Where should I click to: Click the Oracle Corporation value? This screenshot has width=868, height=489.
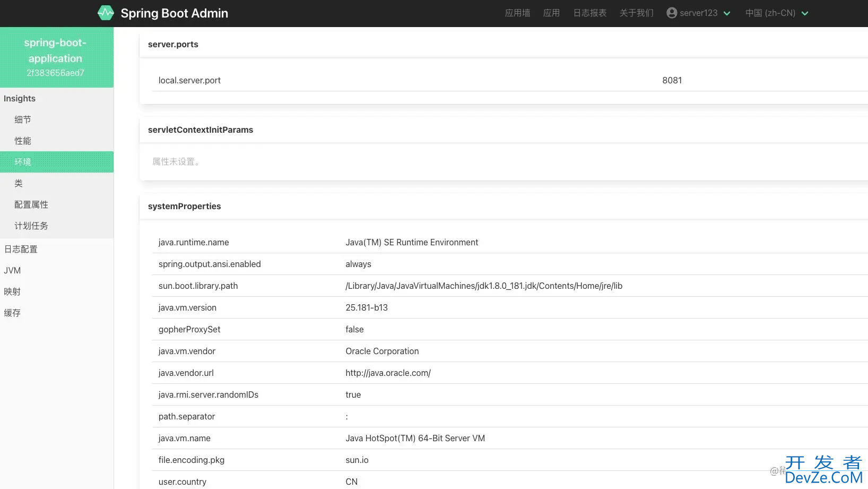click(382, 351)
